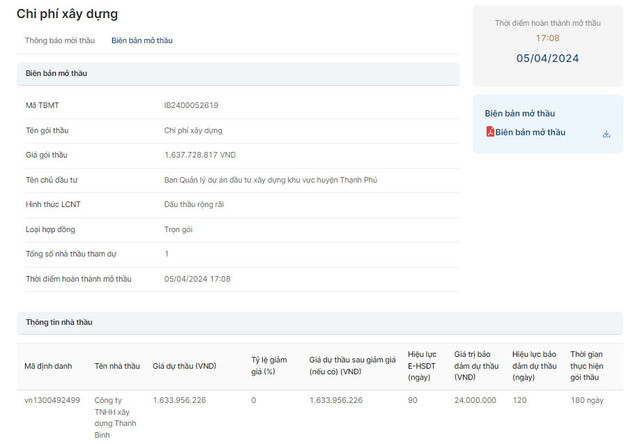Click the Mã TBMT value IB2400052619
640x444 pixels.
coord(191,105)
